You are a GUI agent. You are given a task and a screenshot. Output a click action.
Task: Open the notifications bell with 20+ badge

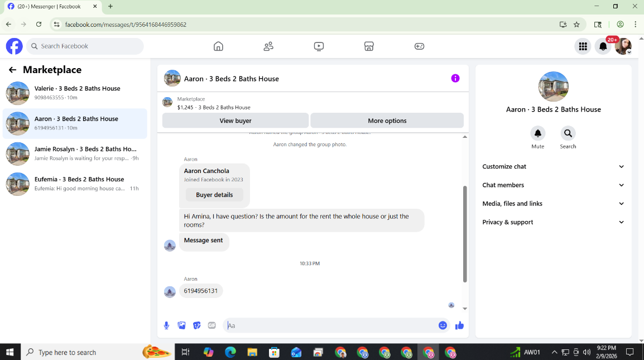pyautogui.click(x=603, y=46)
